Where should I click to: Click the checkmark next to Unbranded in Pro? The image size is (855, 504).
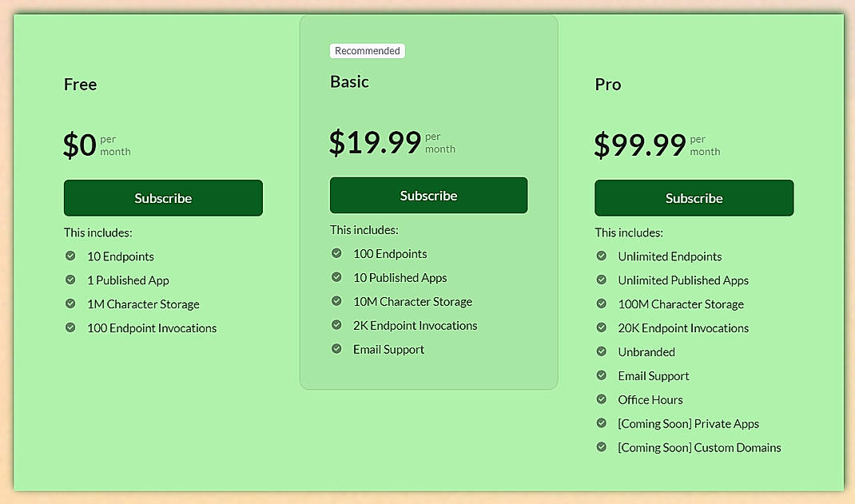click(601, 352)
